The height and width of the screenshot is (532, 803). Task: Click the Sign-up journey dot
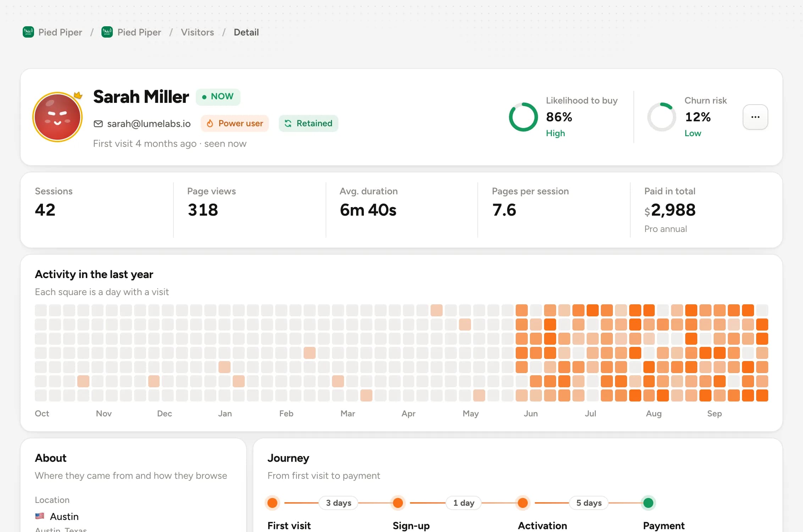coord(398,503)
